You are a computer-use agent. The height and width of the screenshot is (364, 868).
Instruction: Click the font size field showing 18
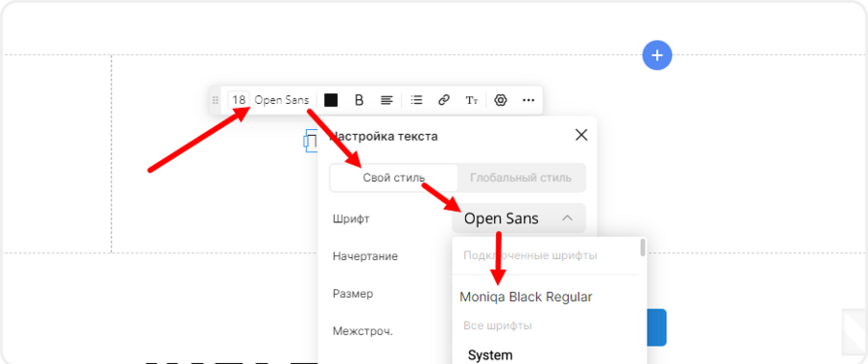(x=239, y=100)
